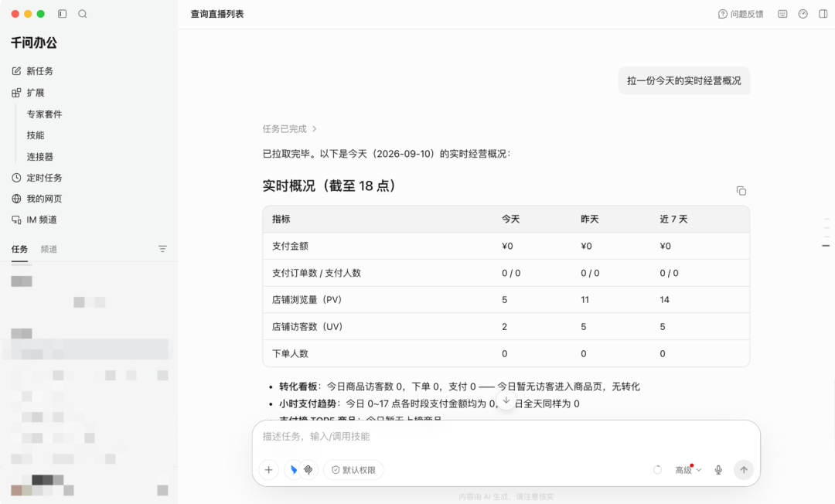Select the 下单人数 row label
The image size is (835, 504).
tap(290, 353)
